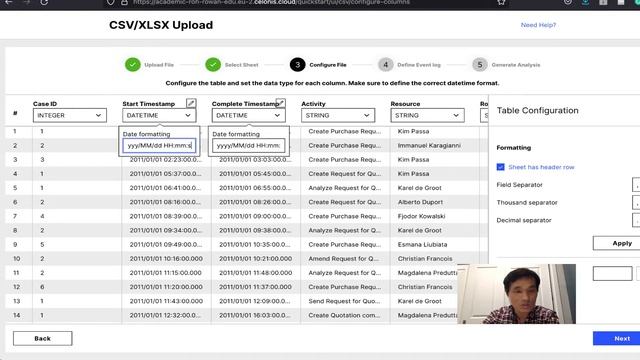
Task: Click the Back button
Action: coord(42,338)
